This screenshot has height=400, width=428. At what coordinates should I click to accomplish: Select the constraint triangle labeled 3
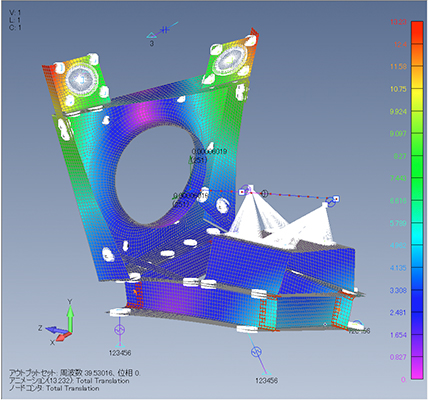(x=151, y=35)
